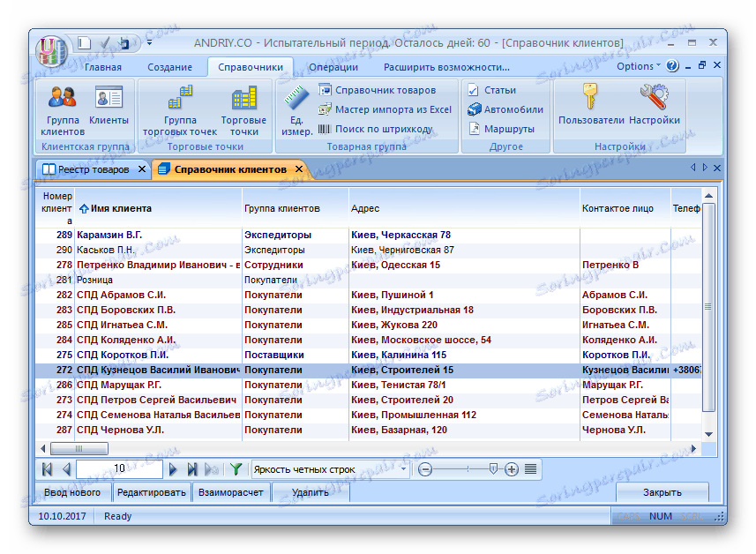Open Поиск по штрихкоду
Screen dimensions: 756x554
click(375, 129)
